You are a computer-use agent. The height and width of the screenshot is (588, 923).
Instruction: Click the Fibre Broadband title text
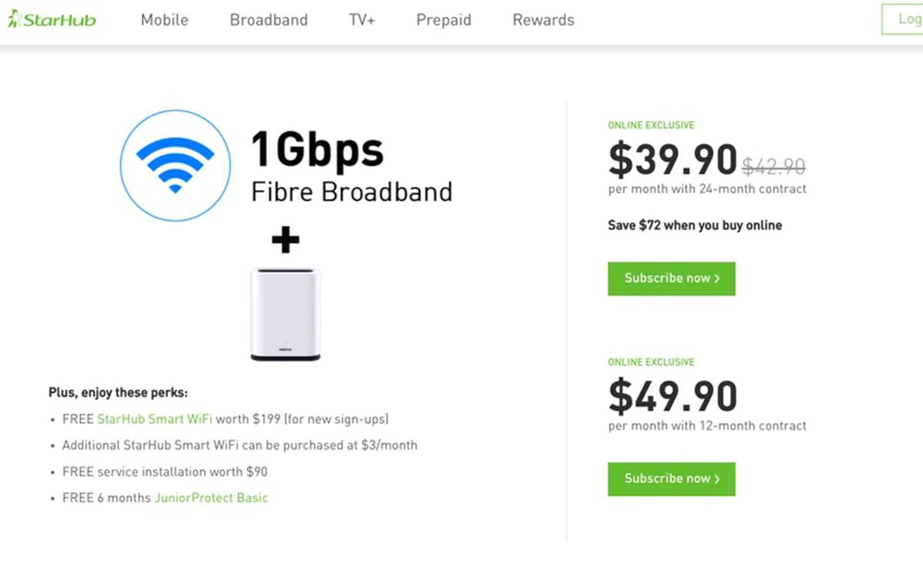click(x=351, y=192)
